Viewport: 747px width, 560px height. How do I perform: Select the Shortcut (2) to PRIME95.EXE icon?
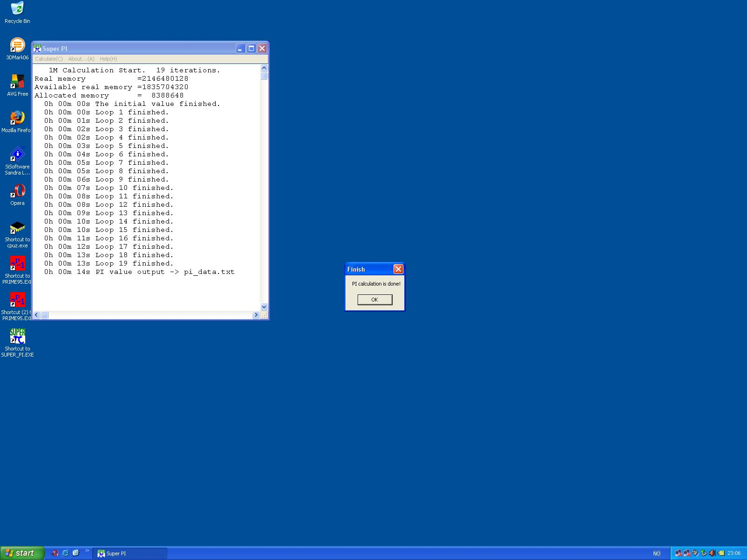16,307
